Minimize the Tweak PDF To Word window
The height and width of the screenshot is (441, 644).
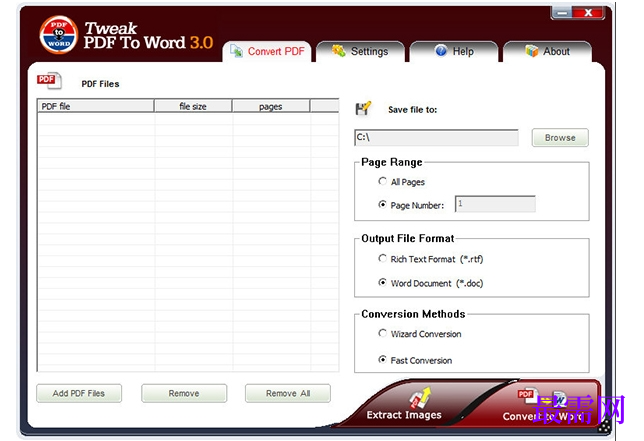pos(561,13)
